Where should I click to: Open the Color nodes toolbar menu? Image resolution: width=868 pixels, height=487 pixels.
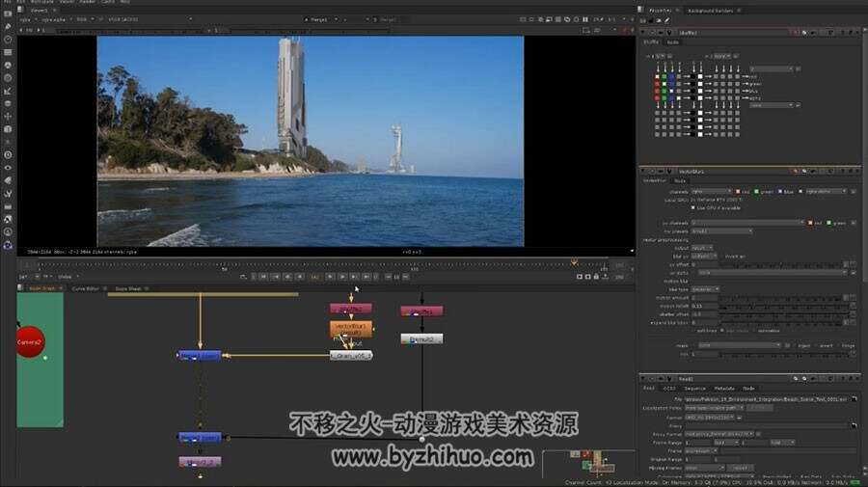pyautogui.click(x=8, y=65)
